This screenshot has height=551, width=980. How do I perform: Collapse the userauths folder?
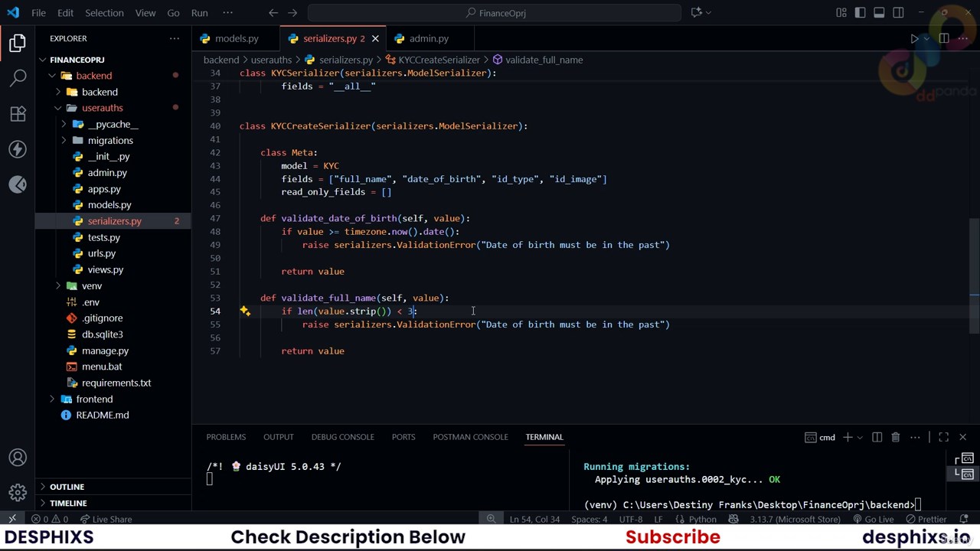(x=58, y=108)
